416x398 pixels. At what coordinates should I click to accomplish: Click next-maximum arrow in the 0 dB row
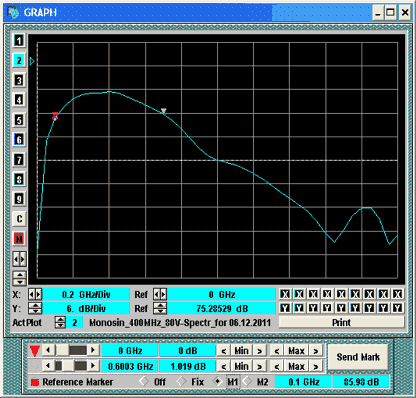point(315,351)
